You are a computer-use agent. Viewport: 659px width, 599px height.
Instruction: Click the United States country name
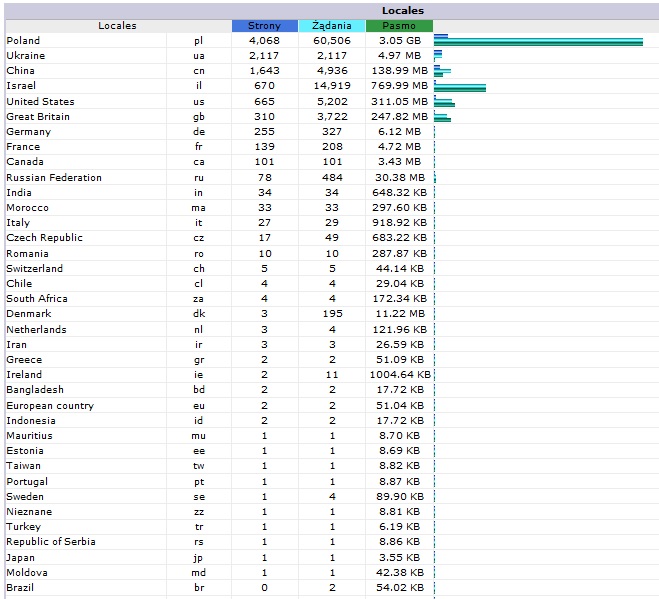(x=40, y=102)
